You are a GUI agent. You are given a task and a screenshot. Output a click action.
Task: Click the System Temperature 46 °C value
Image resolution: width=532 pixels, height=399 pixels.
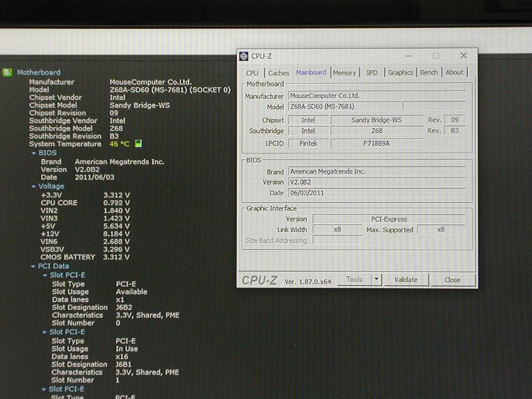pyautogui.click(x=119, y=144)
